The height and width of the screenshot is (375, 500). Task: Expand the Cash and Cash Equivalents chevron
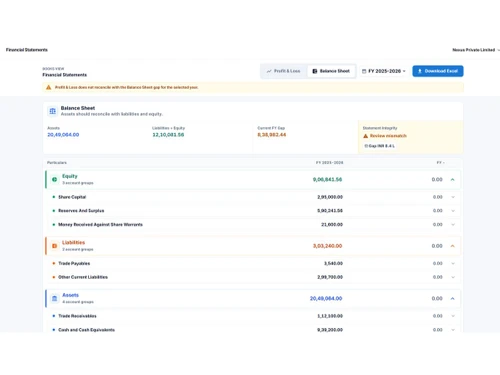click(x=453, y=330)
